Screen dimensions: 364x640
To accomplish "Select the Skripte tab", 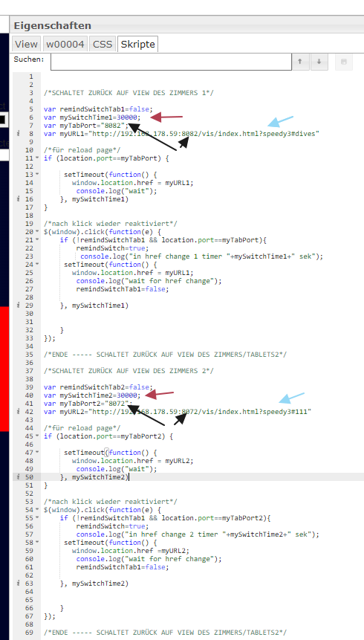I will [x=137, y=44].
